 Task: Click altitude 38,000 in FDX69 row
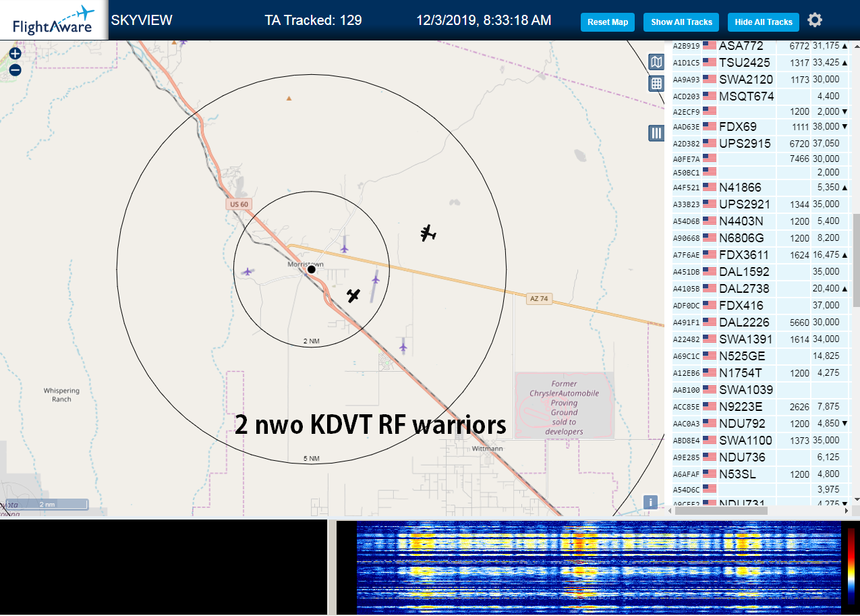[x=826, y=127]
